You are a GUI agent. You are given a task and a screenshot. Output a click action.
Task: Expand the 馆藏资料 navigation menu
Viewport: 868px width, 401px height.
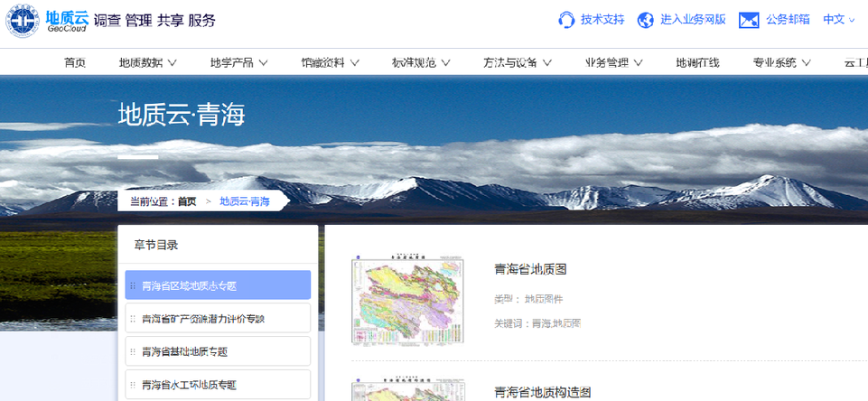pyautogui.click(x=331, y=62)
